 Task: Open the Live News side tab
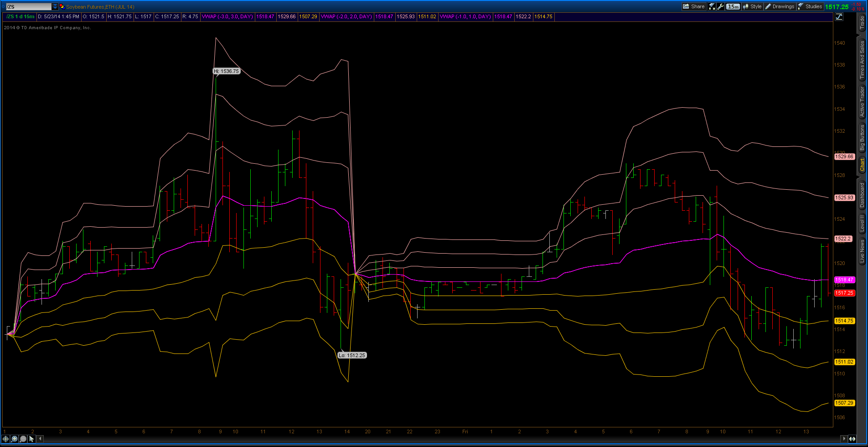862,251
